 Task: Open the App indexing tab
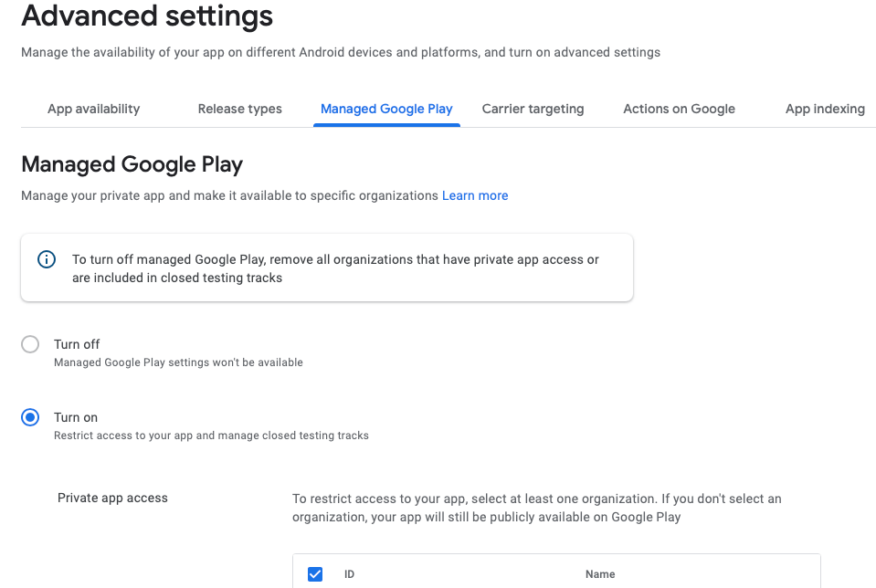click(824, 109)
